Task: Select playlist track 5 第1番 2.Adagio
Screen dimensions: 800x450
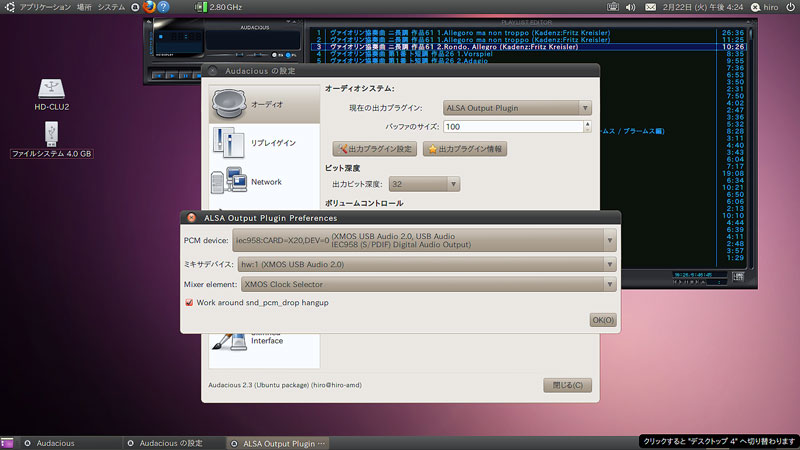Action: (x=528, y=61)
